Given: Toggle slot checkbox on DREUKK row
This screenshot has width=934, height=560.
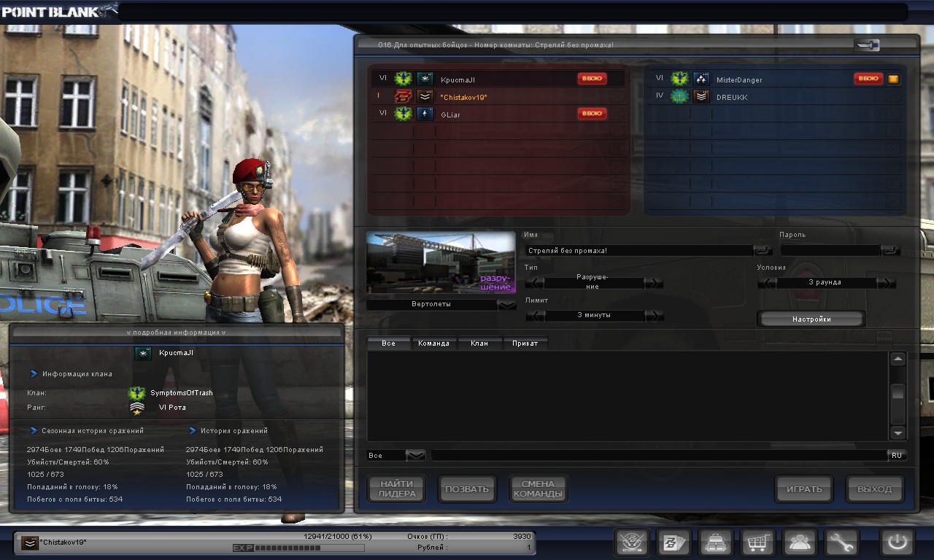Looking at the screenshot, I should (x=894, y=96).
